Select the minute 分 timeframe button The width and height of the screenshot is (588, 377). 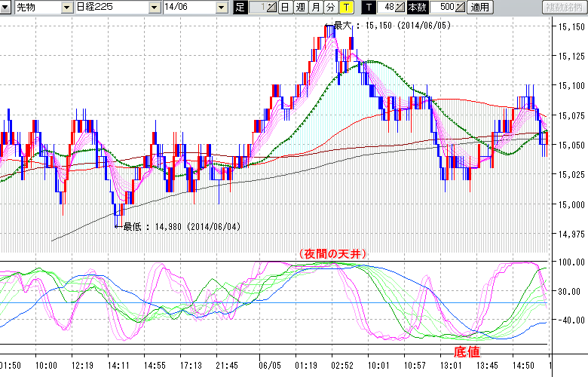[x=330, y=8]
